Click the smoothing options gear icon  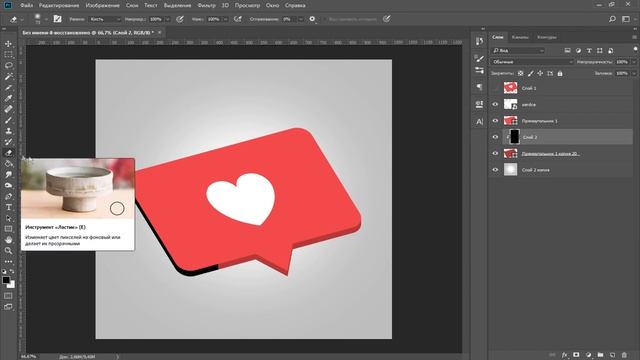point(312,19)
